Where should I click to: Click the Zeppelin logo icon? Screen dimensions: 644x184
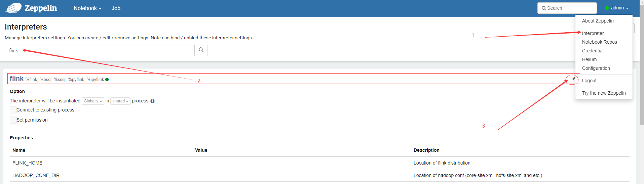13,8
